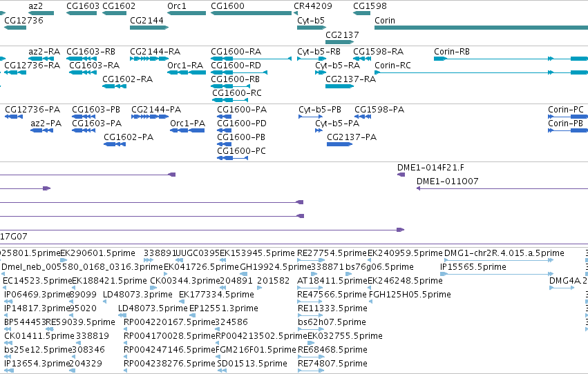This screenshot has height=374, width=588.
Task: Select protein Orc1-PA
Action: click(x=187, y=130)
